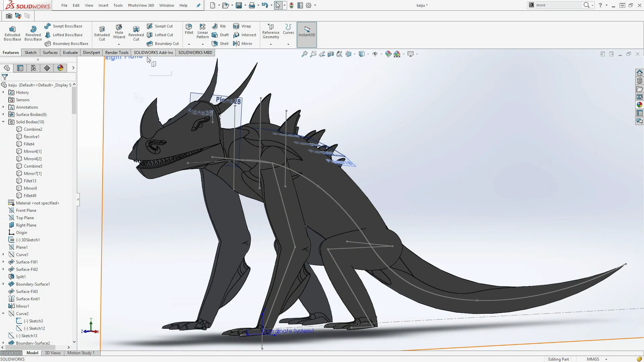This screenshot has height=362, width=644.
Task: Switch to the Surfaces tab
Action: pos(50,53)
